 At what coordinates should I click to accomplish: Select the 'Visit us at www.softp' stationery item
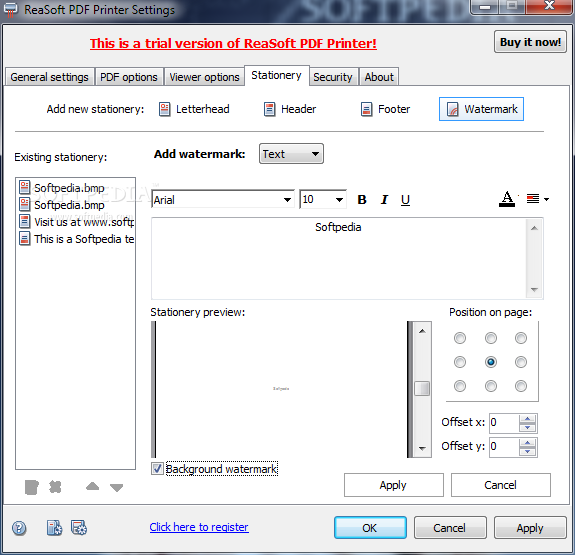[76, 222]
